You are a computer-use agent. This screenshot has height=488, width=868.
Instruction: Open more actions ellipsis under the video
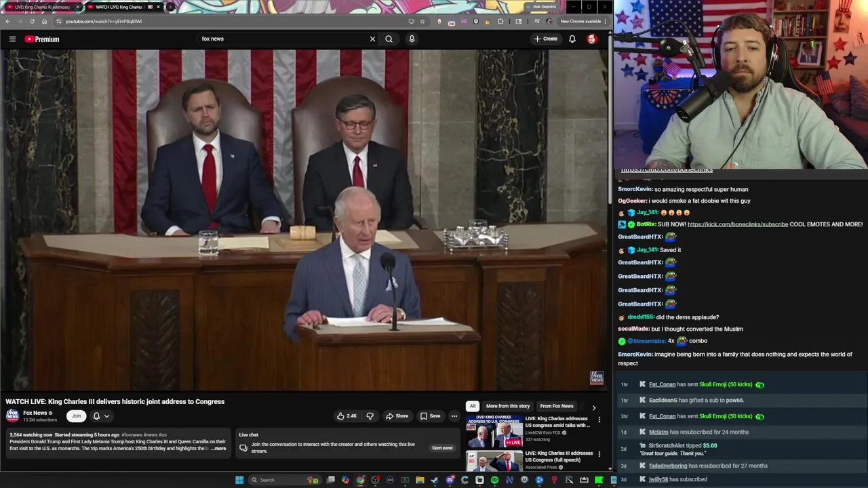click(454, 416)
